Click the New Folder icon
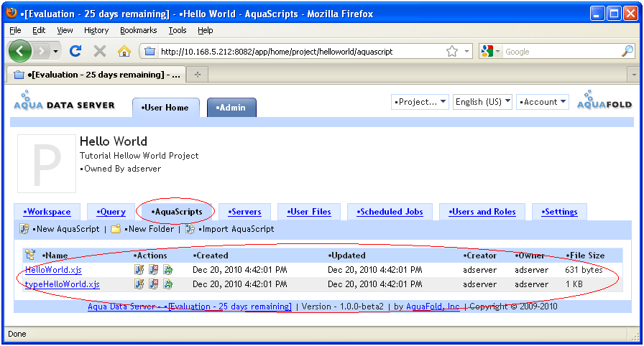This screenshot has height=346, width=644. (x=116, y=229)
